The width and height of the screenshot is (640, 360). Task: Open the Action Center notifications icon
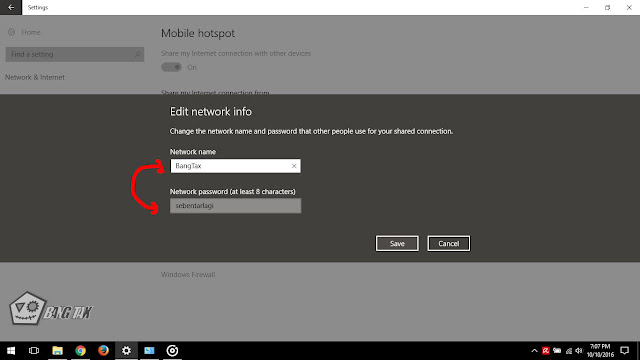(624, 351)
